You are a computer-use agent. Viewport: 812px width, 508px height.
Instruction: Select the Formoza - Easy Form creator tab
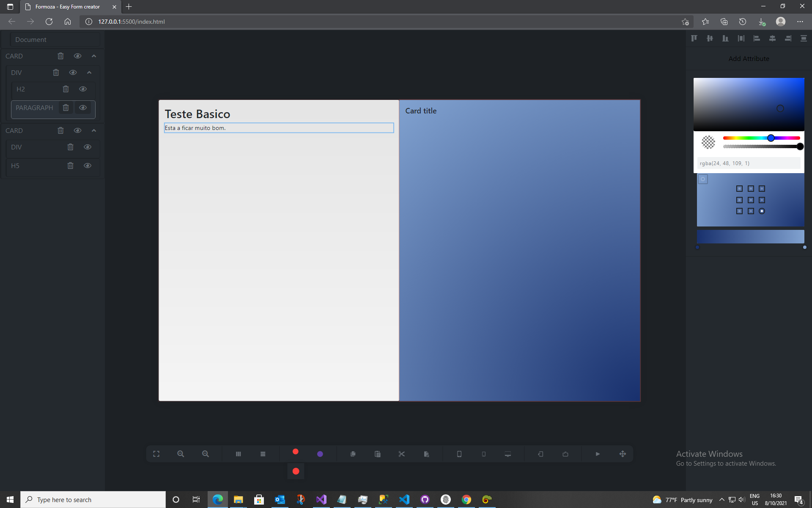(68, 7)
